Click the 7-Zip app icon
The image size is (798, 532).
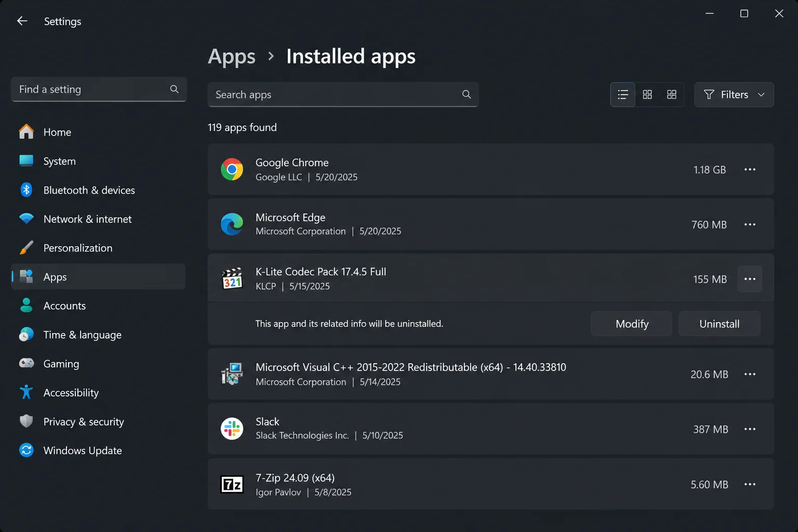point(232,484)
